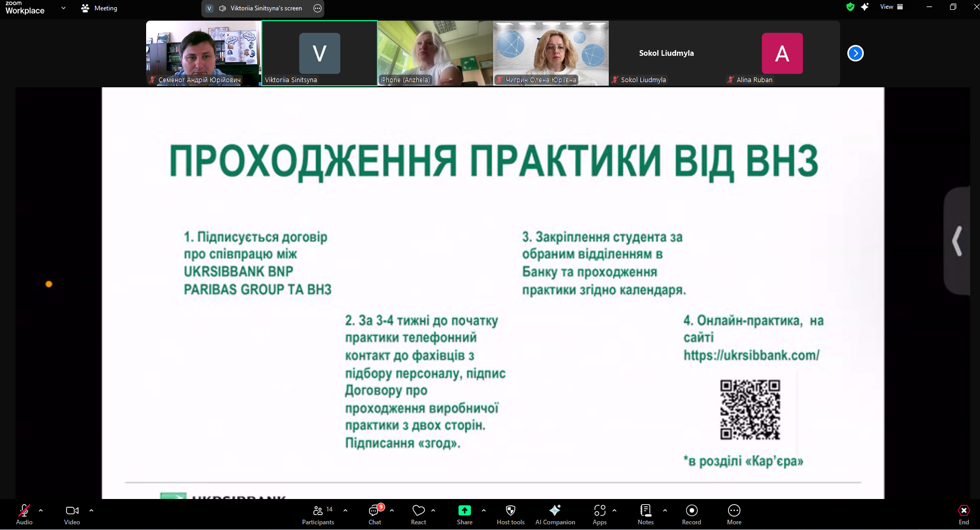The width and height of the screenshot is (980, 530).
Task: Expand chat options arrow
Action: coord(392,510)
